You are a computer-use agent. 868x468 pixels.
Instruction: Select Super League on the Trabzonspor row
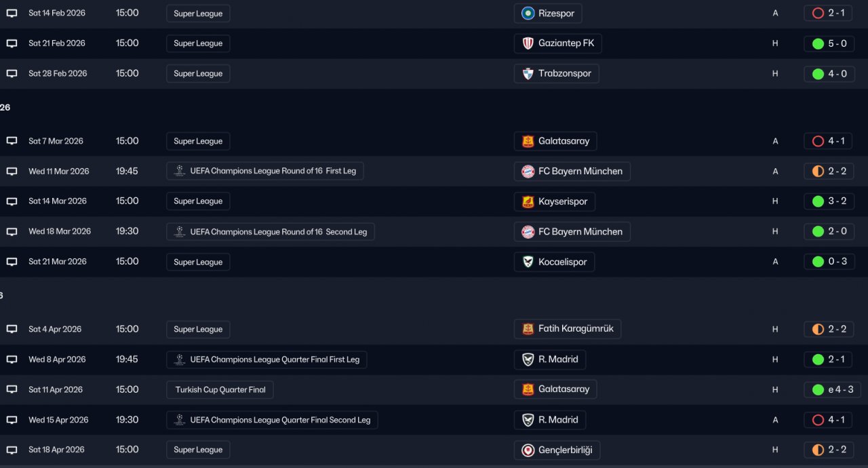(x=198, y=74)
